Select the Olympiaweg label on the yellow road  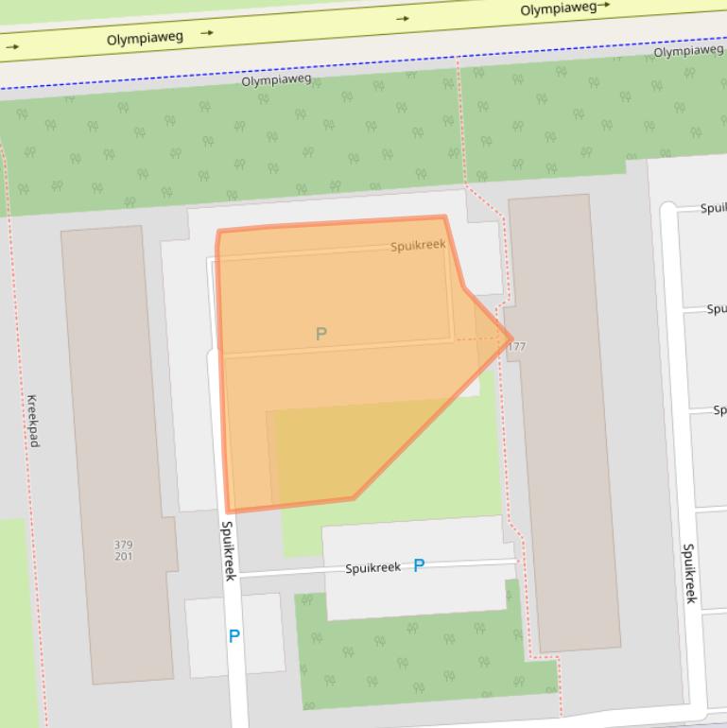pos(145,39)
